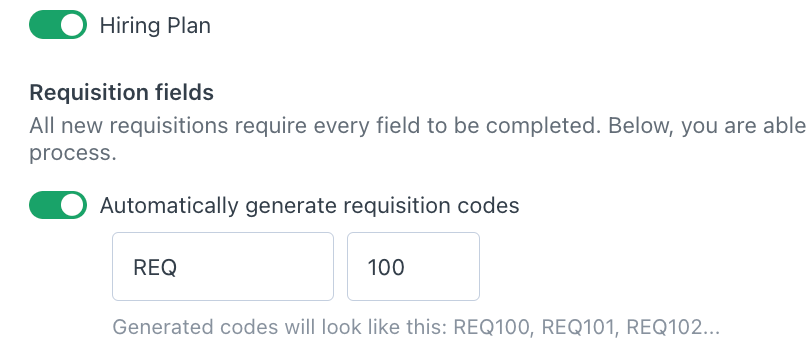810x362 pixels.
Task: Click REQ101 example in the hint line
Action: click(x=580, y=327)
